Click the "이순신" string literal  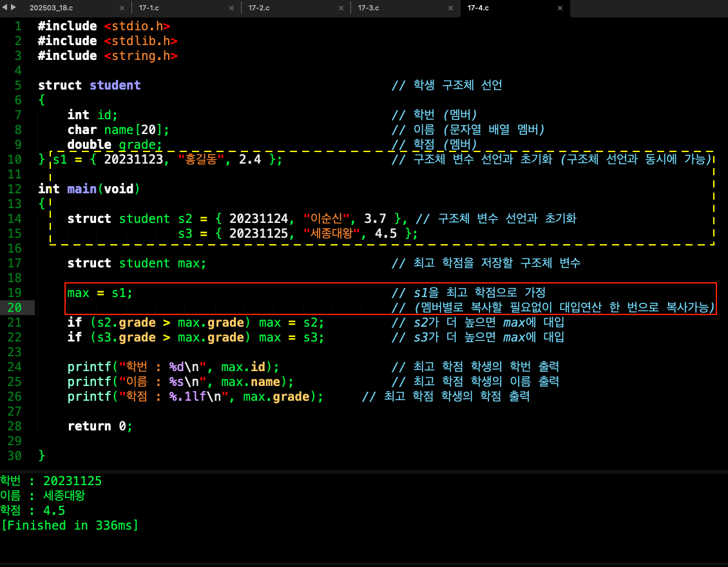pyautogui.click(x=326, y=218)
